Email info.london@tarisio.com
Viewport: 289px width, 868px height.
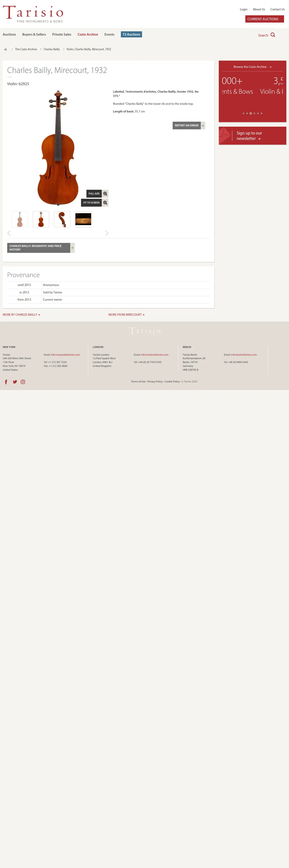coord(155,355)
